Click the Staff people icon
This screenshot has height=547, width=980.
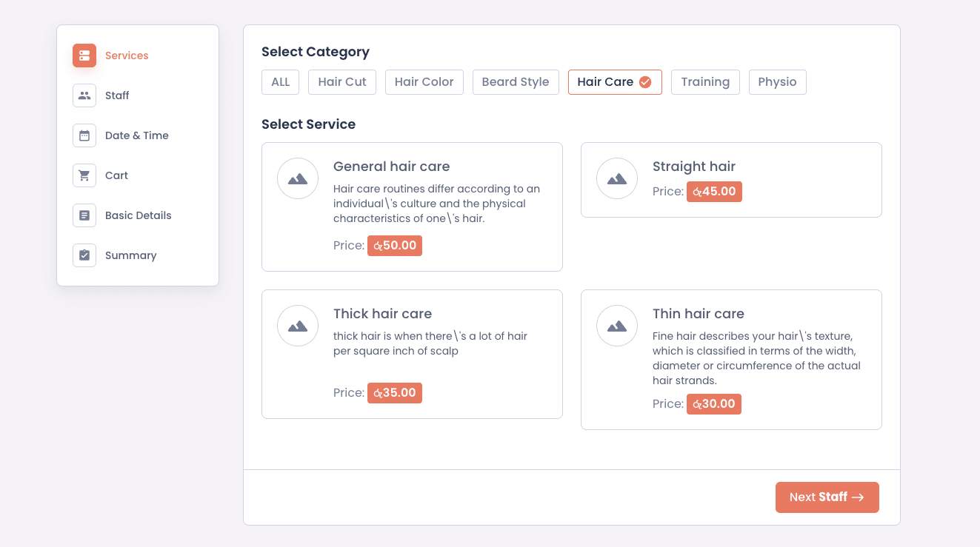click(x=84, y=95)
